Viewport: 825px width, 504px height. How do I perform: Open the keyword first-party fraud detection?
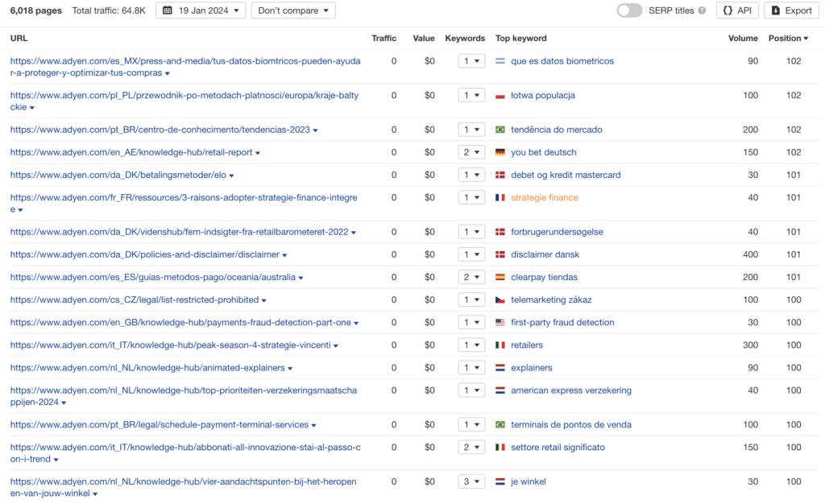562,323
